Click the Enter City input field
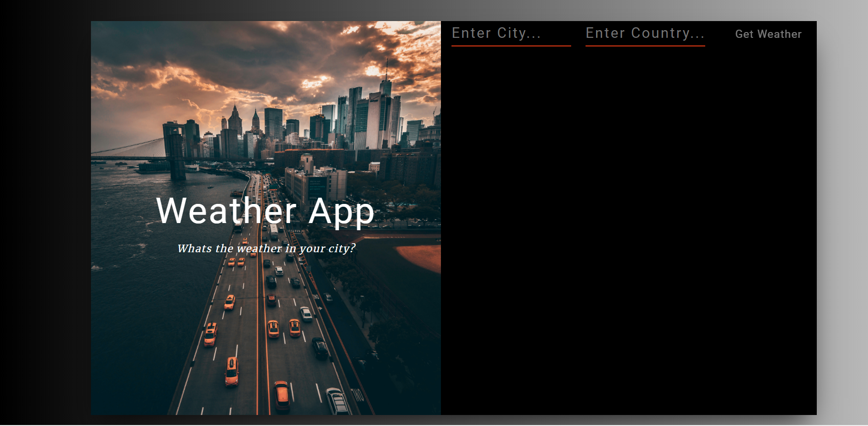 (510, 33)
